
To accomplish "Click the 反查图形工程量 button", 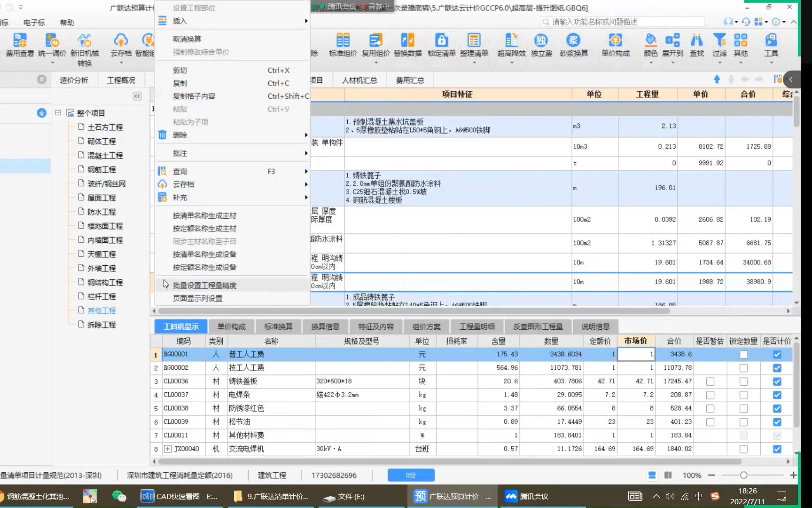I will click(x=537, y=326).
